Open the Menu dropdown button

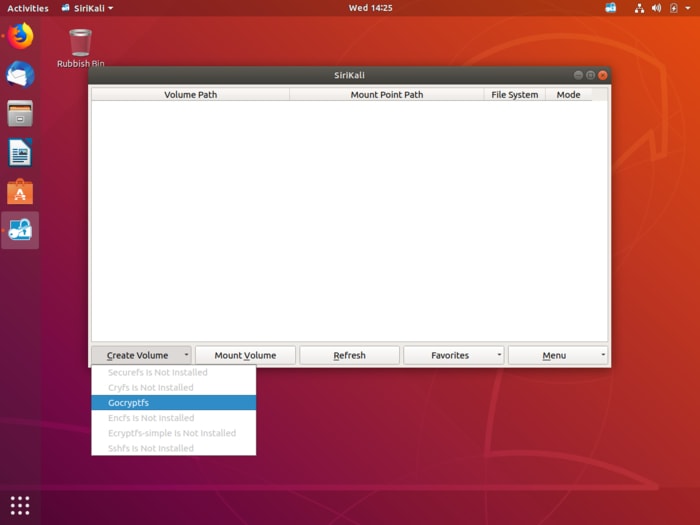pos(557,355)
